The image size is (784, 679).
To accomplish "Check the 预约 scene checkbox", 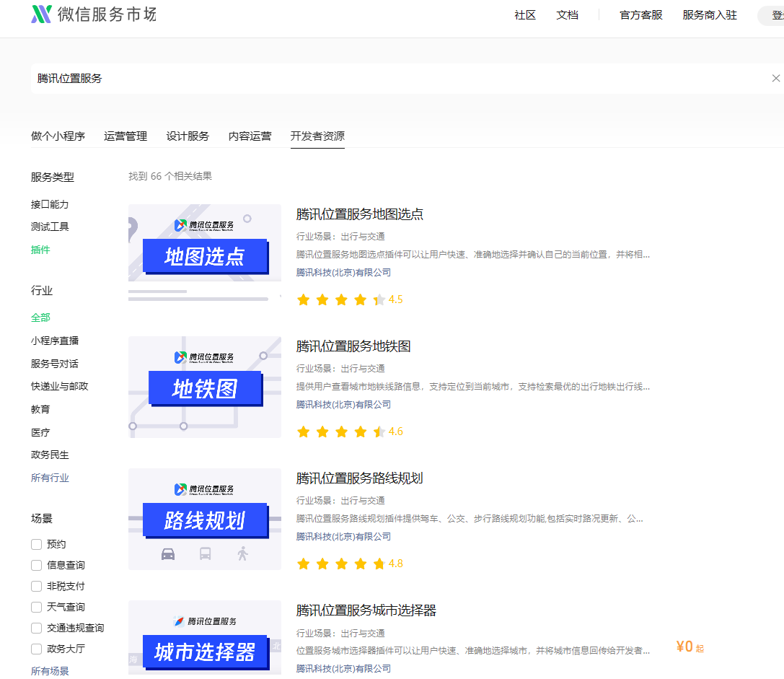I will 37,544.
